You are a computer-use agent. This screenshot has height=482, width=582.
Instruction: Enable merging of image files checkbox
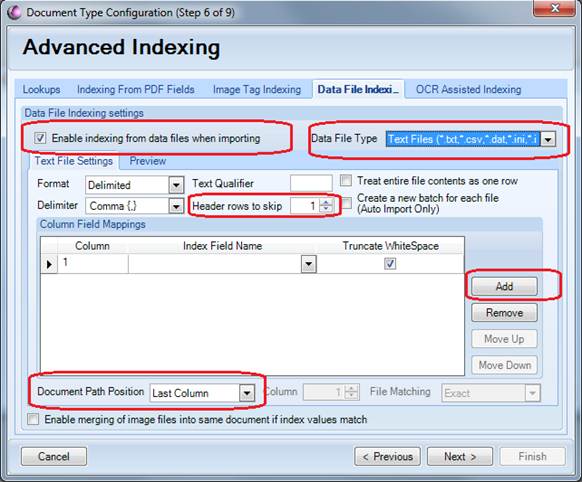click(33, 420)
